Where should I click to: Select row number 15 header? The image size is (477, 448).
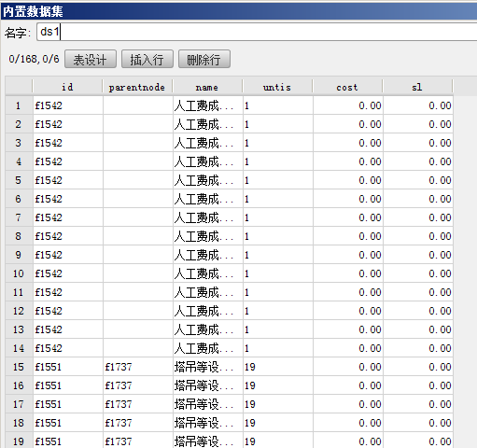point(19,367)
